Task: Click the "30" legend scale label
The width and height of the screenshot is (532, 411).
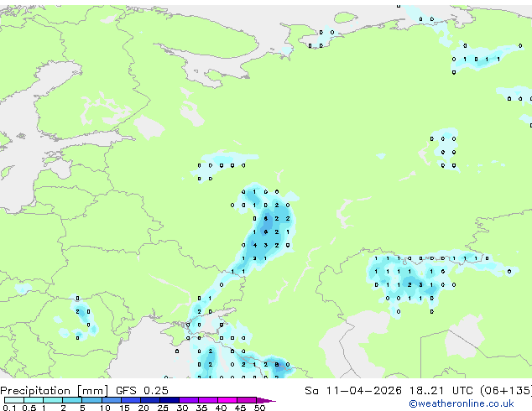Action: pos(183,408)
